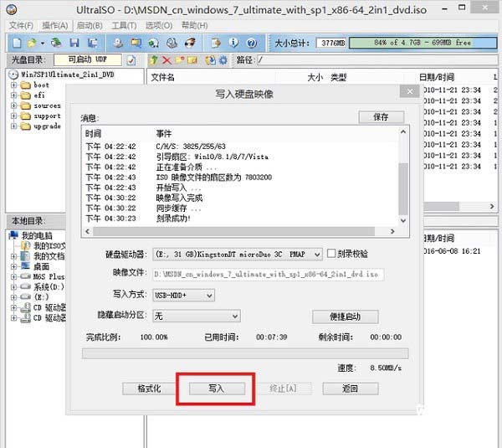The image size is (502, 448).
Task: Click the 格式化 button
Action: coord(149,389)
